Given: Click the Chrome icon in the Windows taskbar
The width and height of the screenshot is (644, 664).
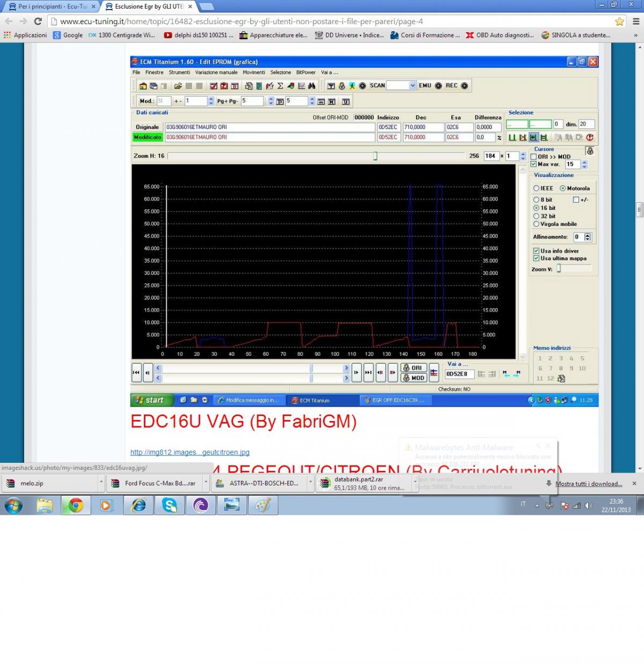Looking at the screenshot, I should [x=76, y=505].
